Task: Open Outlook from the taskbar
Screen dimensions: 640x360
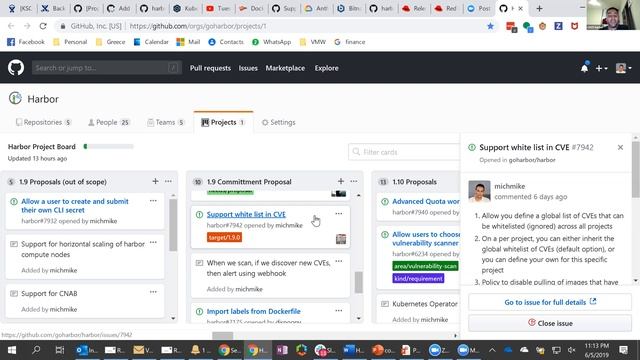Action: [86, 350]
